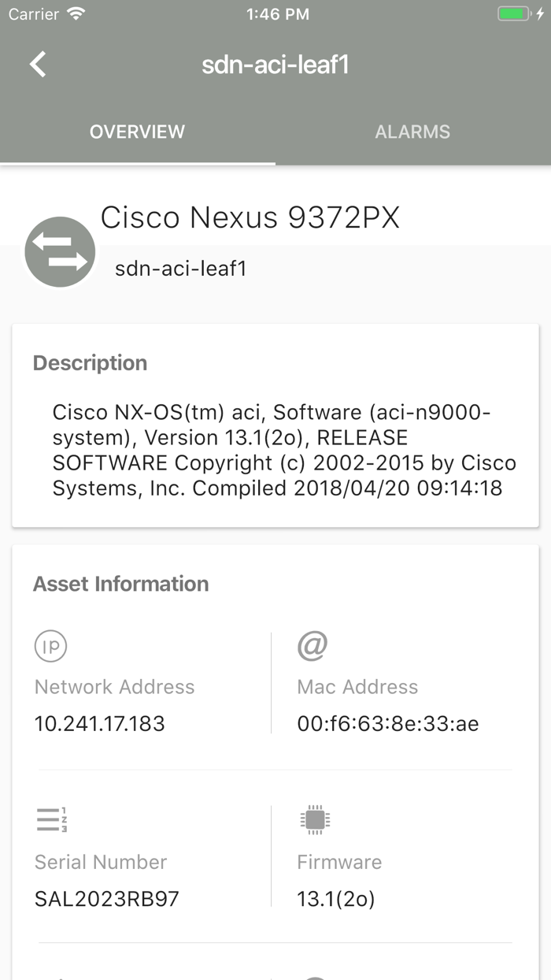Tap the firmware version 13.1(2o) value
Screen dimensions: 551x980
(x=336, y=898)
